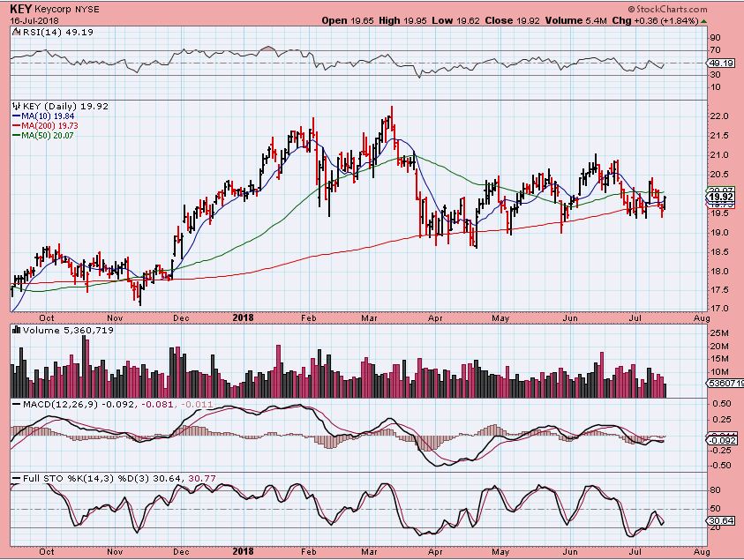This screenshot has height=560, width=744.
Task: Click the RSI line icon in legend
Action: [16, 33]
